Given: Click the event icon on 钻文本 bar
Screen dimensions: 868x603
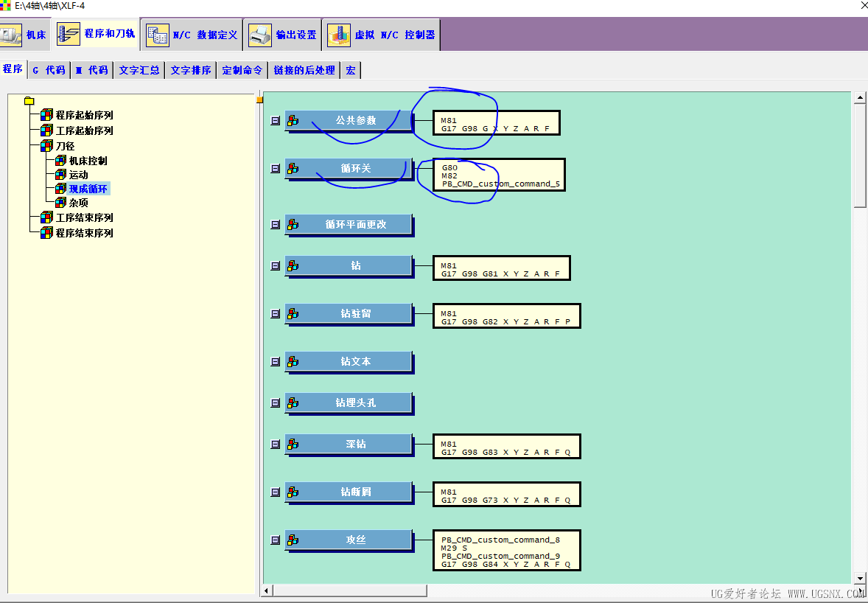Looking at the screenshot, I should pos(293,361).
